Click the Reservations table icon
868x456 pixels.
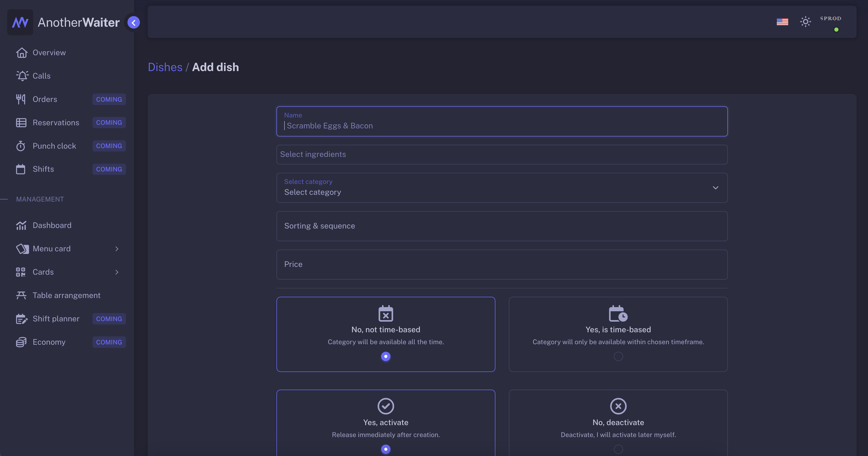(21, 122)
